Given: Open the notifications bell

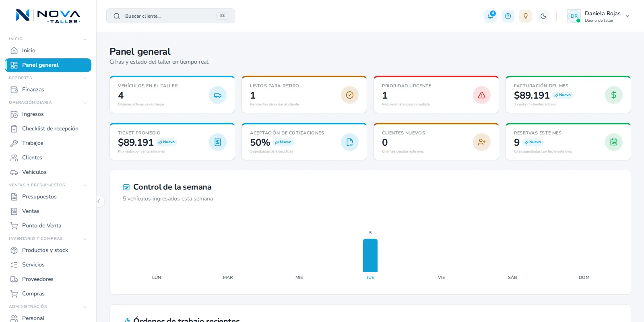Looking at the screenshot, I should 490,16.
